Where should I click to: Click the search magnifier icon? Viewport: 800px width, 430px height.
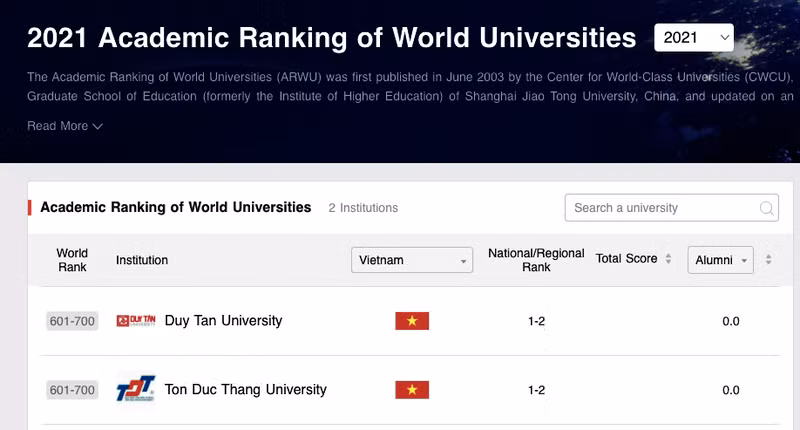pos(766,208)
